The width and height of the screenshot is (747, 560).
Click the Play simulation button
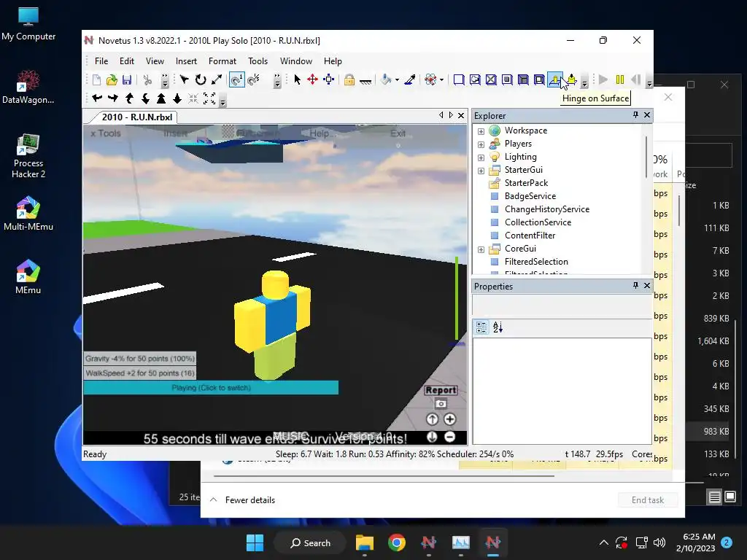603,79
